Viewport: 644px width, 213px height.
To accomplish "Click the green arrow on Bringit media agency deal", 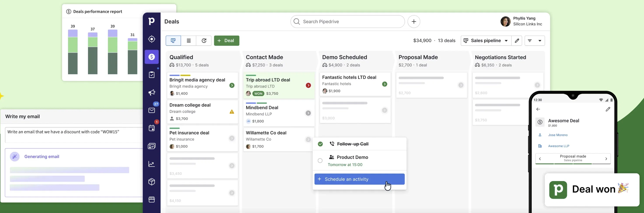I will 232,85.
